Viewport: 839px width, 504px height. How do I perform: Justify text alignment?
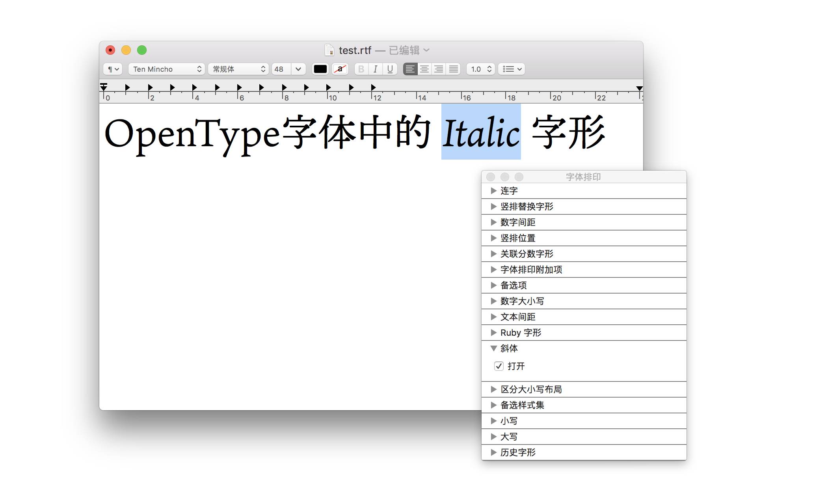[453, 69]
